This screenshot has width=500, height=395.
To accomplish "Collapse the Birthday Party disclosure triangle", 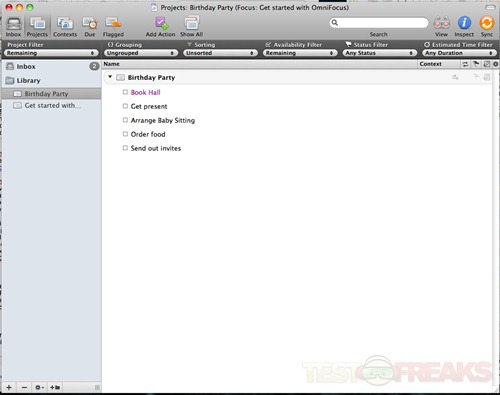I will 110,77.
